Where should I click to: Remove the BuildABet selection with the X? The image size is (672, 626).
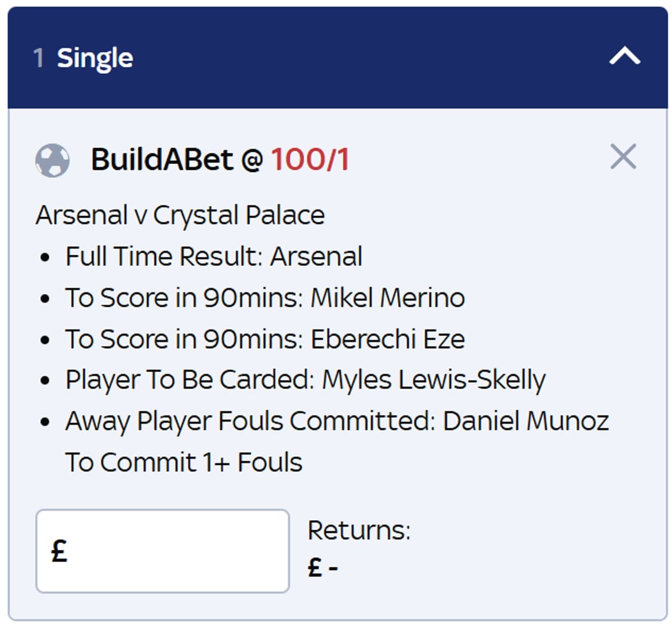click(622, 157)
